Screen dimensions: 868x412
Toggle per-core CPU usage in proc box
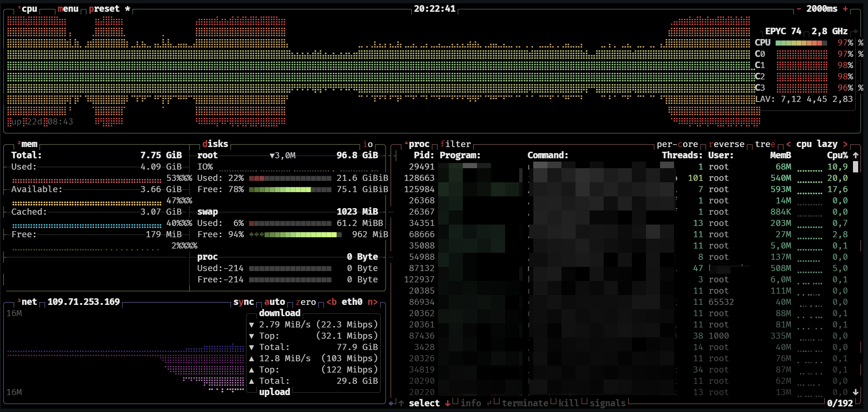click(677, 144)
